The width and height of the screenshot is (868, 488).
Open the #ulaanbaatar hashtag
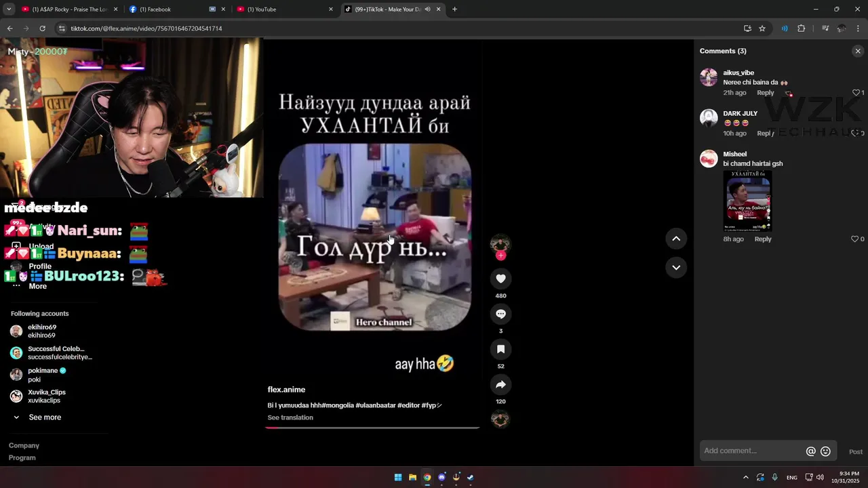click(376, 405)
